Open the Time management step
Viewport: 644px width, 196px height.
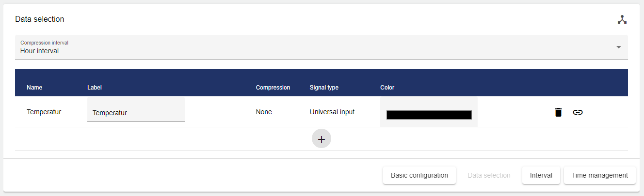(599, 175)
